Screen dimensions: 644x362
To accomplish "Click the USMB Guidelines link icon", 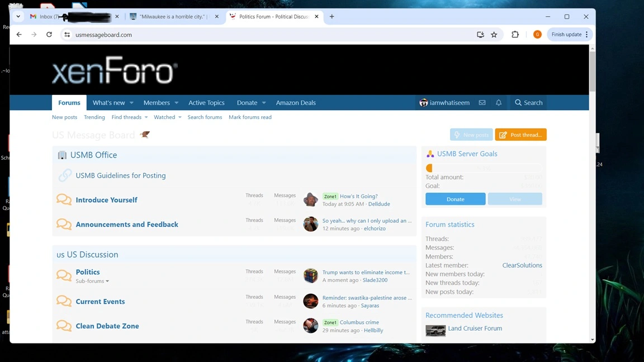I will coord(65,175).
